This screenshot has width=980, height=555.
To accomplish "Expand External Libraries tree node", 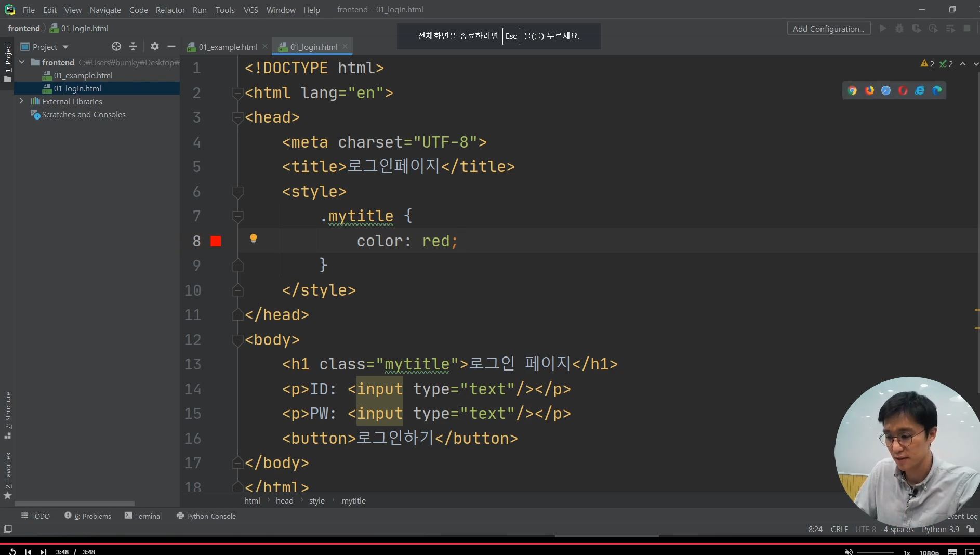I will [x=22, y=101].
